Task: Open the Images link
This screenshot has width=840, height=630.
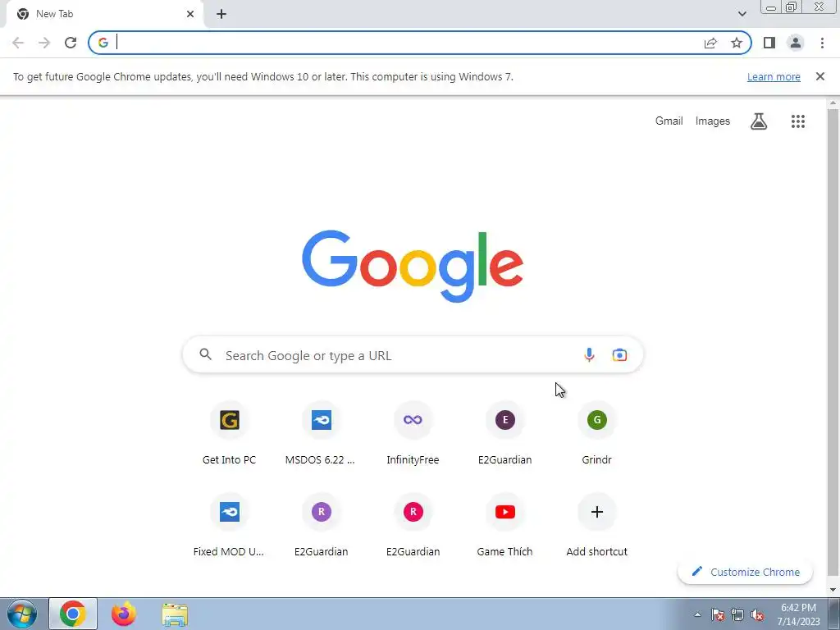Action: [713, 121]
